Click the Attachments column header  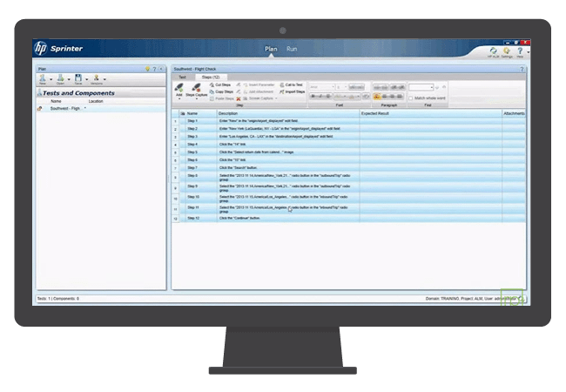click(514, 113)
